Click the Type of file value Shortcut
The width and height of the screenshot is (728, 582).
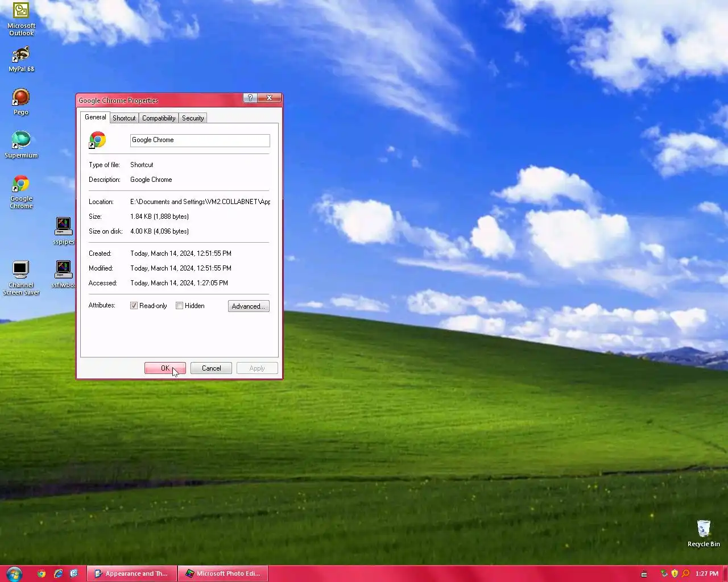coord(142,165)
